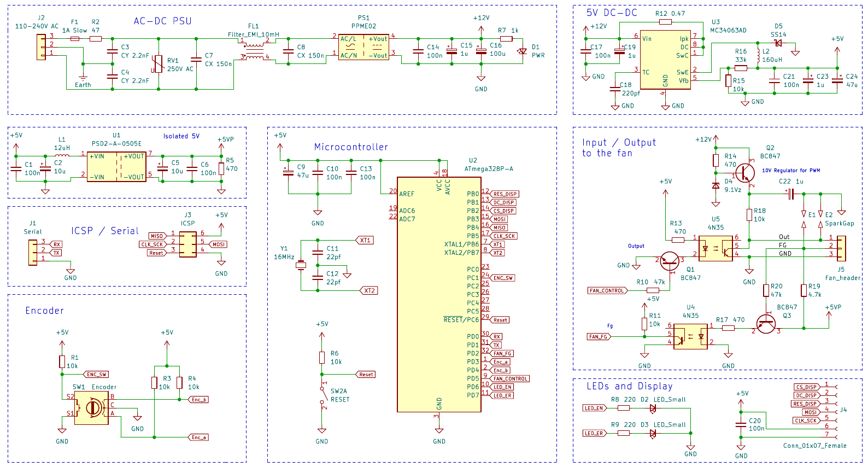
Task: Select the 'Conn_01x07_Female' text label
Action: 814,446
